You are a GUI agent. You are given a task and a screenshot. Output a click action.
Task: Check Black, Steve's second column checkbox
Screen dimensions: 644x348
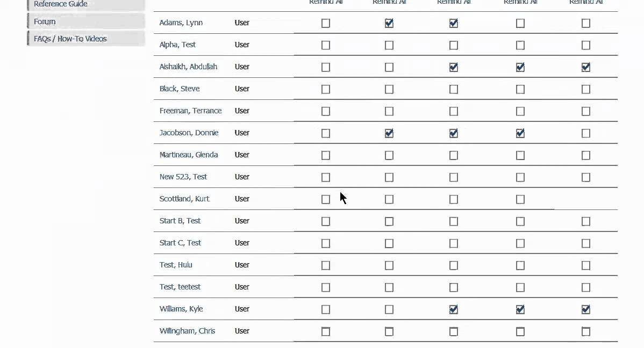[389, 89]
